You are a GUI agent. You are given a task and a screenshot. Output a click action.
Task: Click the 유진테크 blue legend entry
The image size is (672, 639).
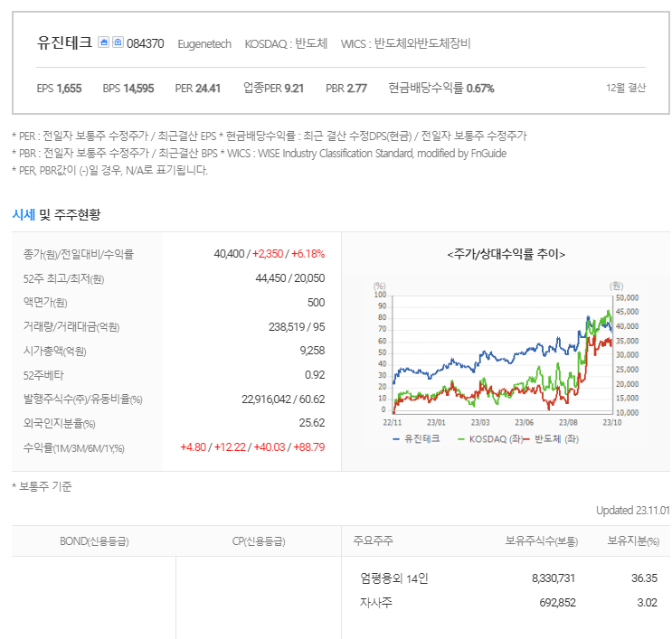416,439
